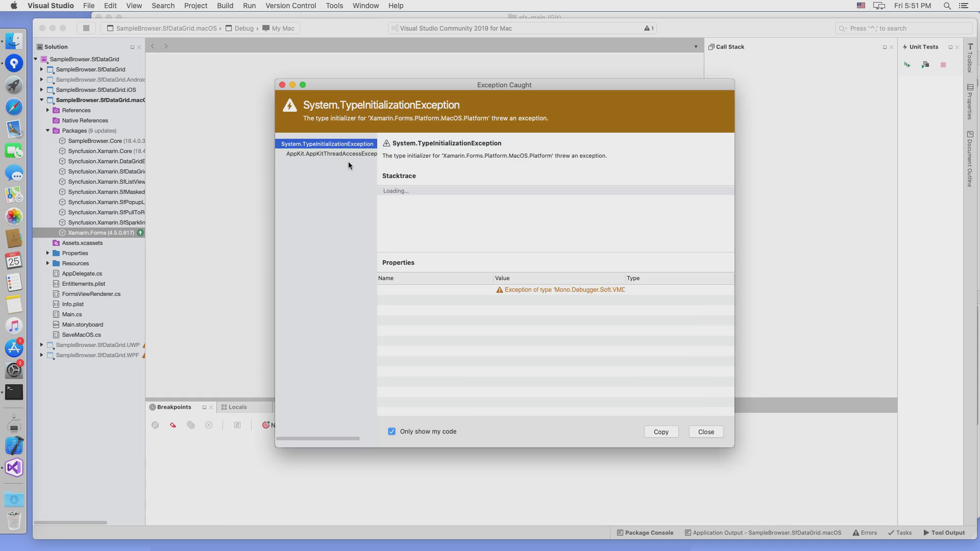Open App Store from the Dock
This screenshot has height=551, width=980.
(x=14, y=348)
